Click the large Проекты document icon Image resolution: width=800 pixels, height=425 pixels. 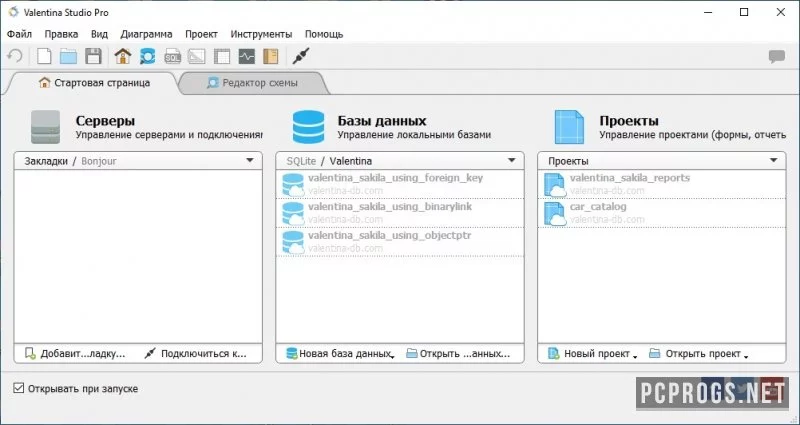point(569,127)
